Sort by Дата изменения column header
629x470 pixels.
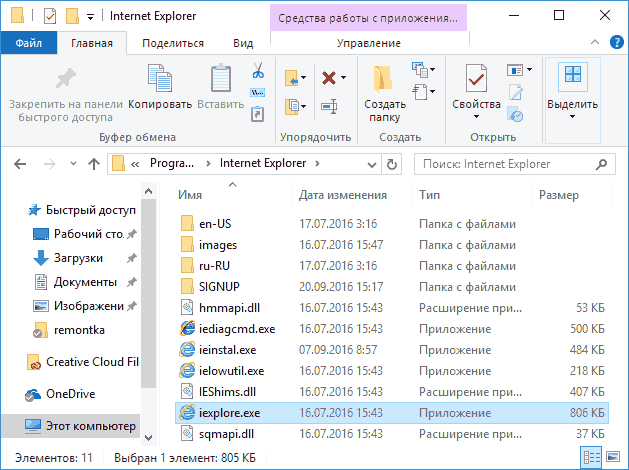343,195
